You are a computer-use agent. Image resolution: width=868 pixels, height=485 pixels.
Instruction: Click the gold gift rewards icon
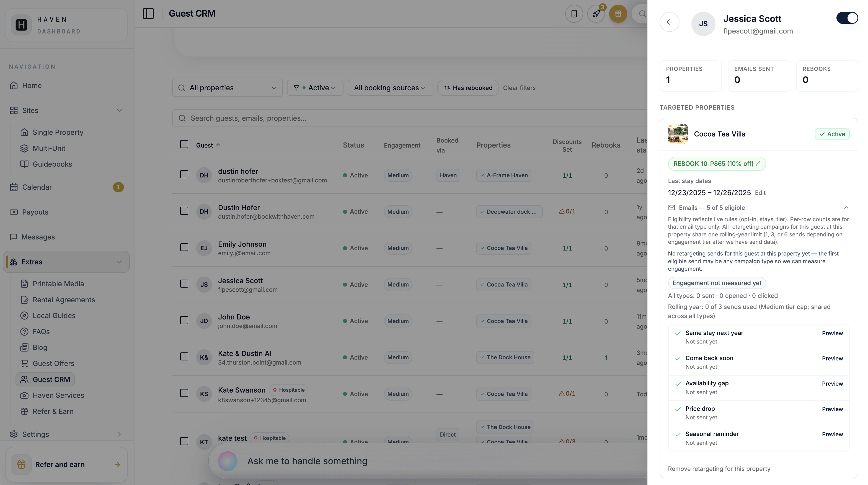click(x=618, y=14)
